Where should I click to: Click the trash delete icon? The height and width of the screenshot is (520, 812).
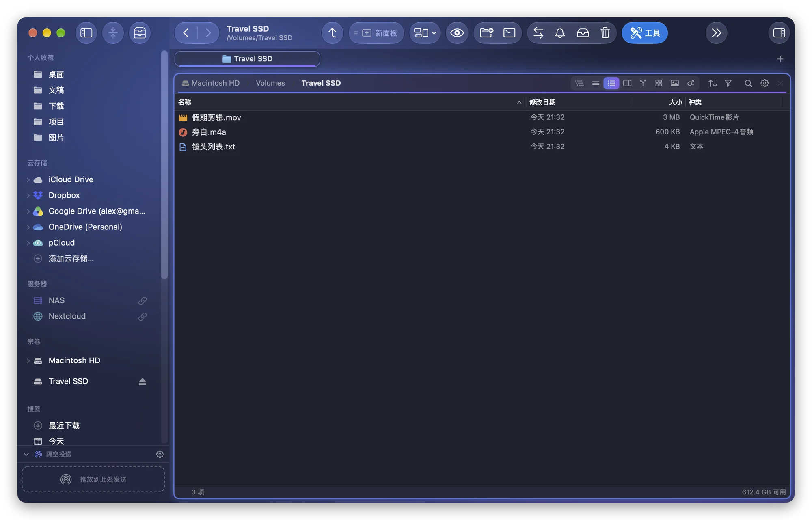605,33
